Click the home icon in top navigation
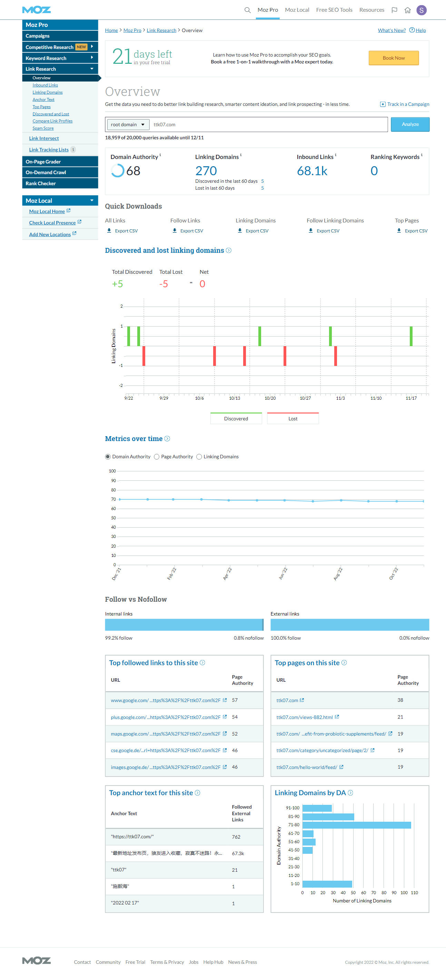Image resolution: width=446 pixels, height=980 pixels. coord(408,10)
